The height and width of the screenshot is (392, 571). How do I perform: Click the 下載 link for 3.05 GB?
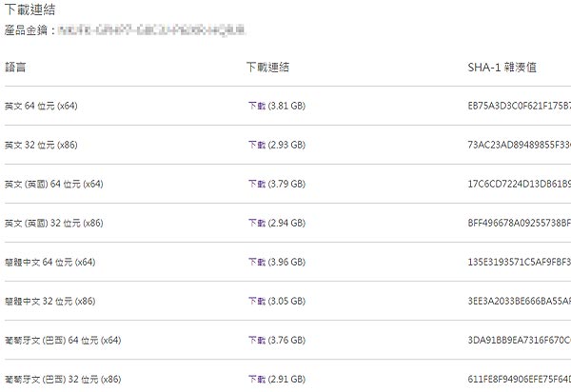click(x=256, y=301)
